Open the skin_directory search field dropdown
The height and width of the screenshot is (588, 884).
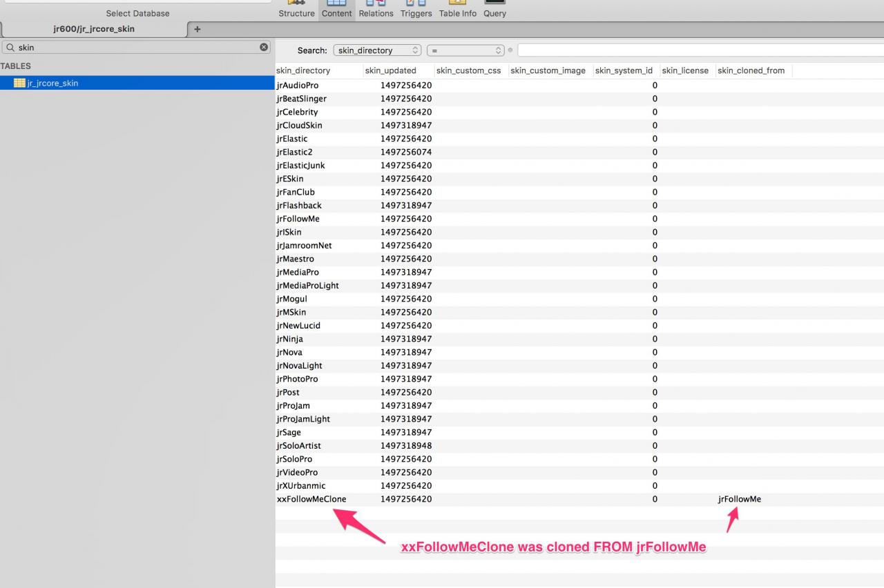point(377,50)
